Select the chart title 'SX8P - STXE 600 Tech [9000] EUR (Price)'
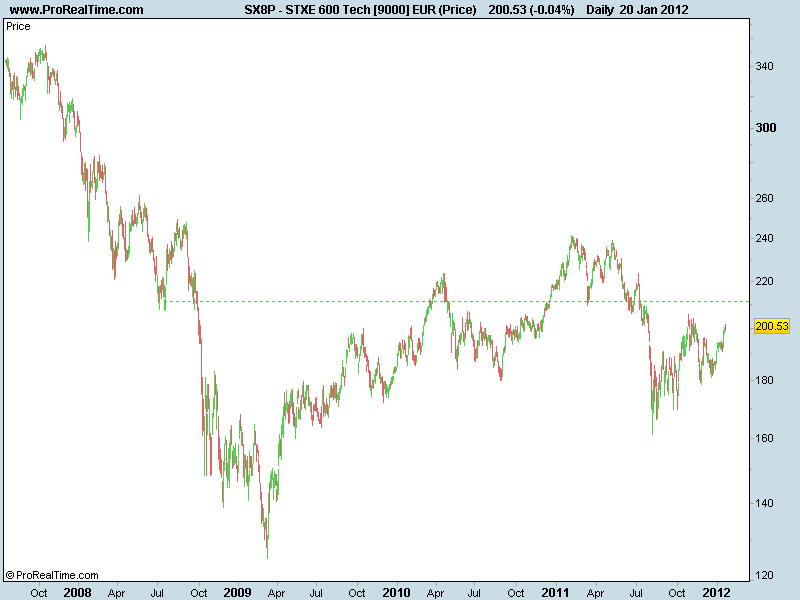Screen dimensions: 800x600 (360, 10)
